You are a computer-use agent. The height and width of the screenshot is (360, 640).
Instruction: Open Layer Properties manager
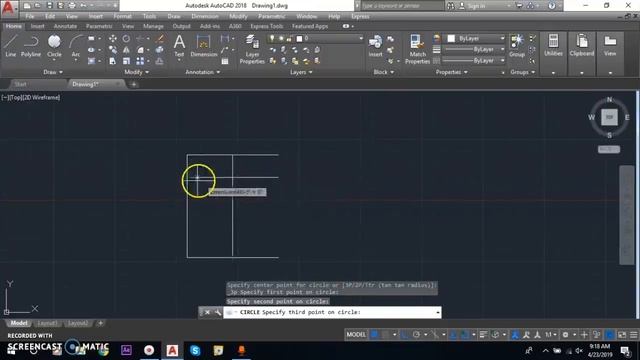[x=252, y=49]
